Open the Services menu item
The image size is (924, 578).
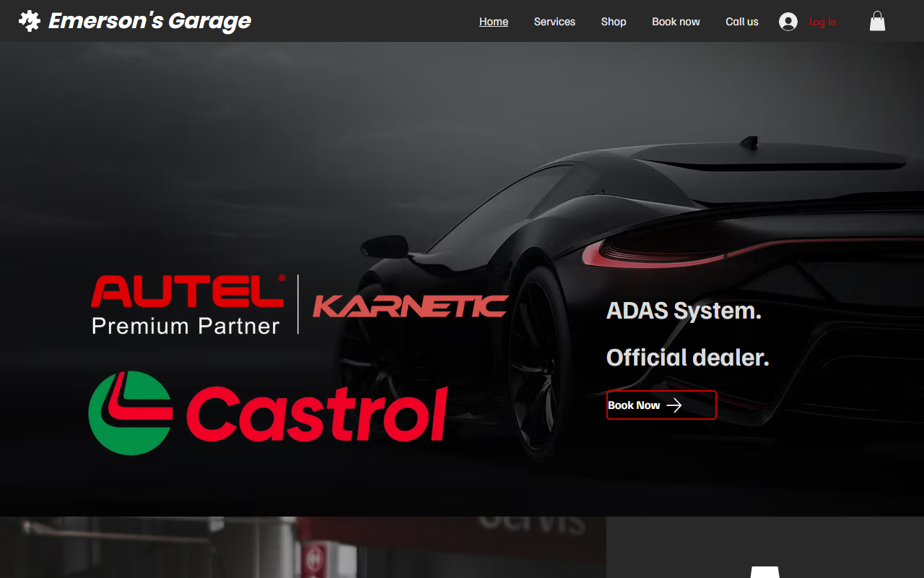554,22
